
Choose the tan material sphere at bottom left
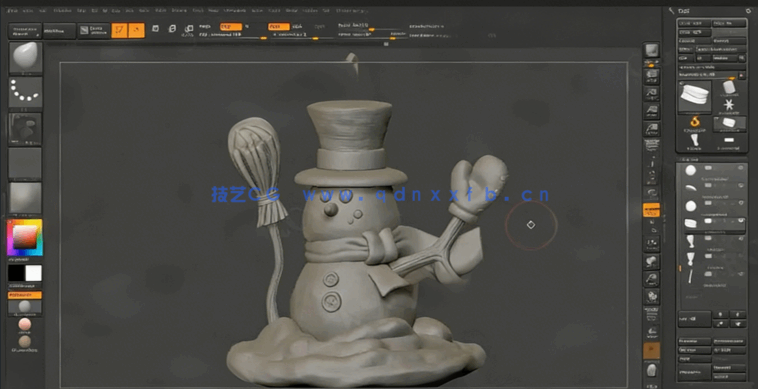tap(25, 341)
